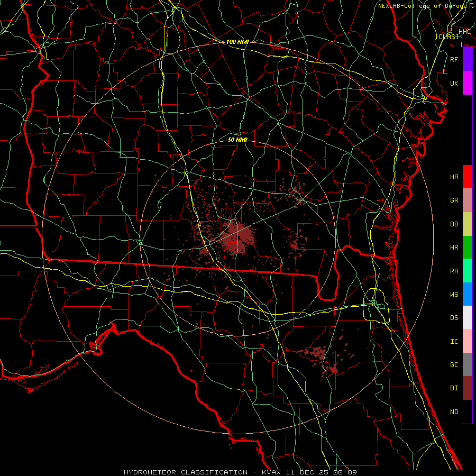Click the WS legend label
The width and height of the screenshot is (476, 476).
(454, 295)
